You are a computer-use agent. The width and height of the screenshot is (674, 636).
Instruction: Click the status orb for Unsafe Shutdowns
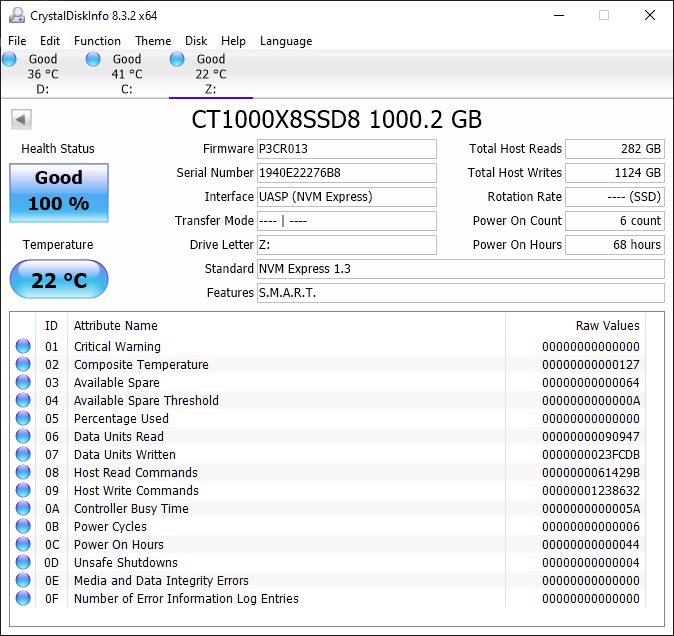coord(23,563)
